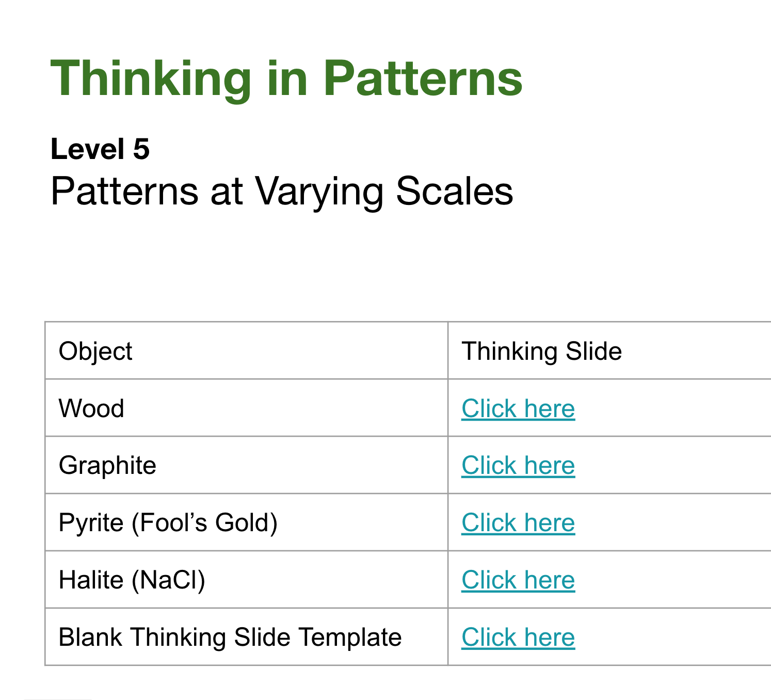The width and height of the screenshot is (771, 700).
Task: Click the Patterns at Varying Scales subtitle
Action: pyautogui.click(x=282, y=192)
